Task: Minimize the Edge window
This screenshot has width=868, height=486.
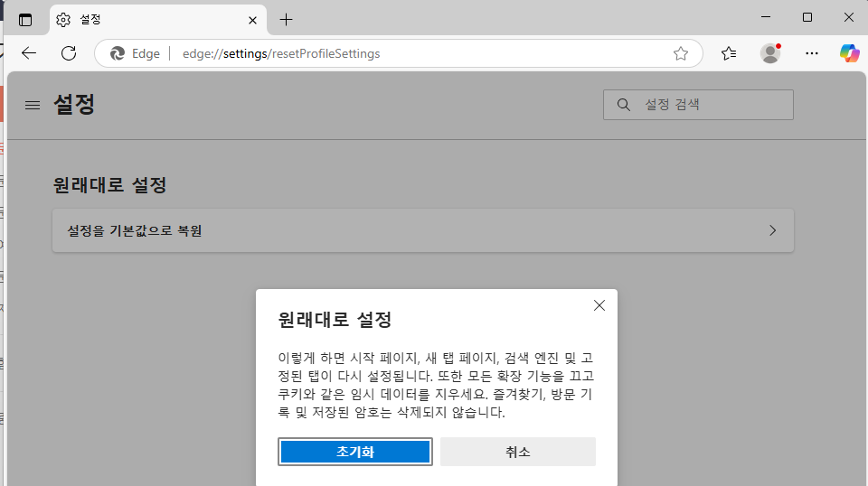Action: (x=766, y=17)
